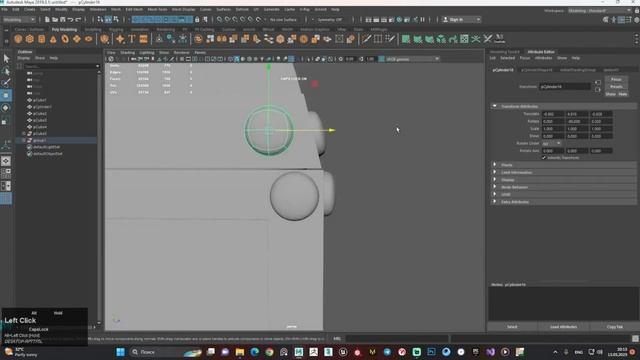Click the Open Scene icon
640x360 pixels.
click(55, 20)
